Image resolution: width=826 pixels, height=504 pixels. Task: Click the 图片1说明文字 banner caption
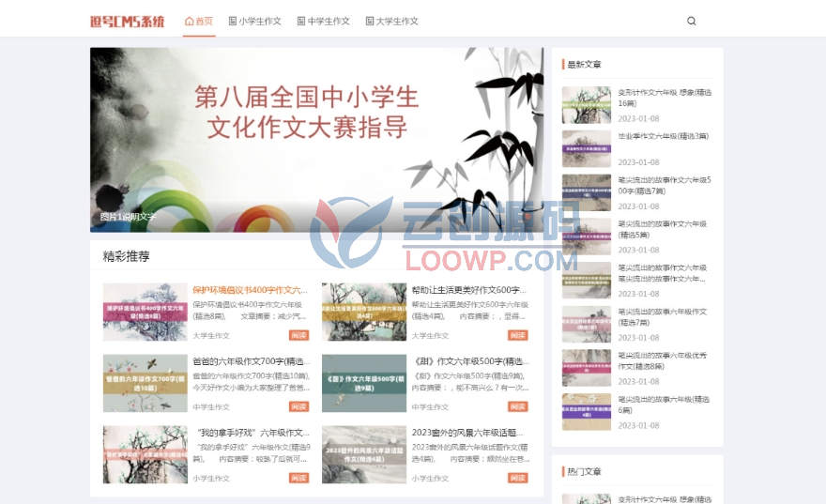pos(128,217)
